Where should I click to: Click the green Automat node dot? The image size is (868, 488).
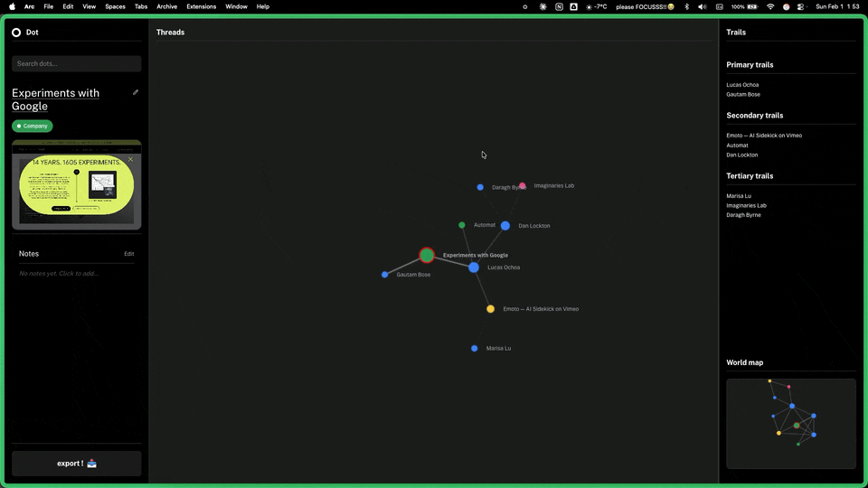coord(462,225)
